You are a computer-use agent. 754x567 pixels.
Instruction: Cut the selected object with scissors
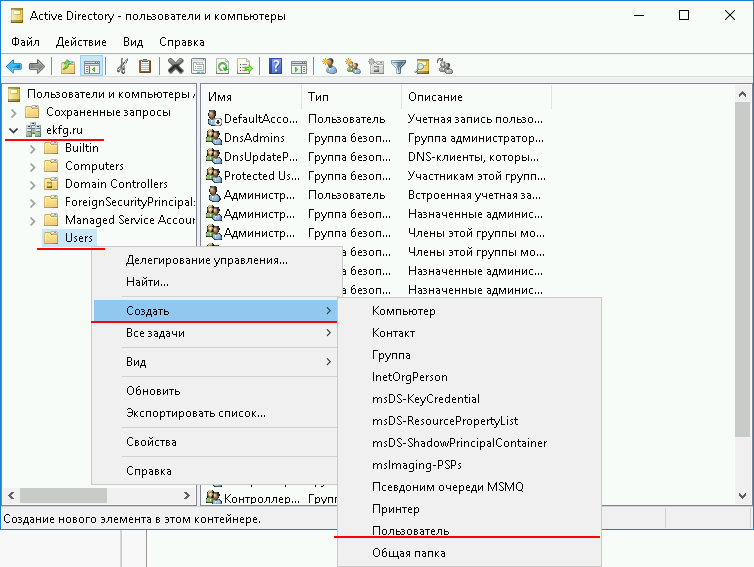click(122, 66)
